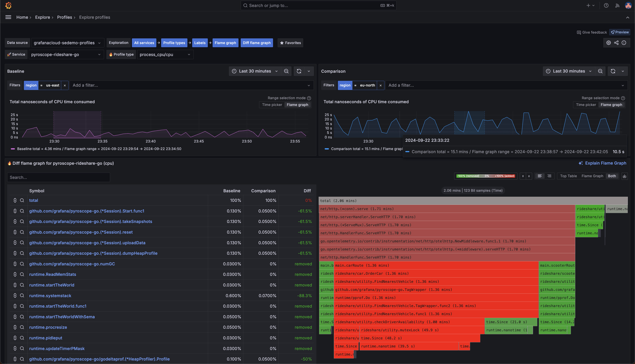Switch to the Labels exploration step

(x=200, y=43)
